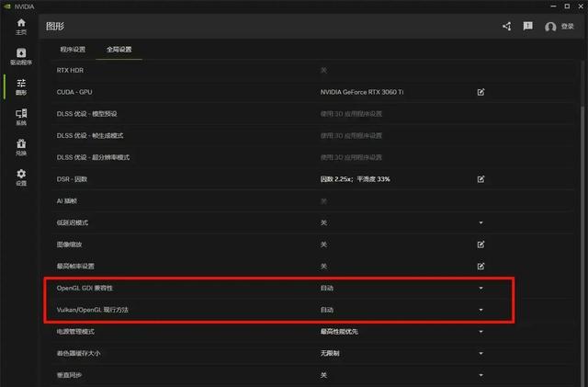The width and height of the screenshot is (588, 387).
Task: Minimize the NVIDIA app window
Action: click(x=553, y=6)
